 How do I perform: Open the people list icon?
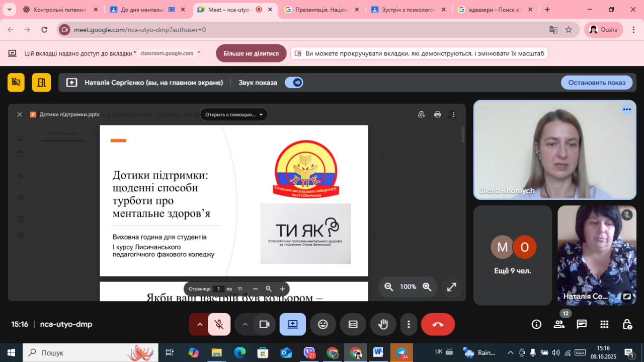point(559,324)
